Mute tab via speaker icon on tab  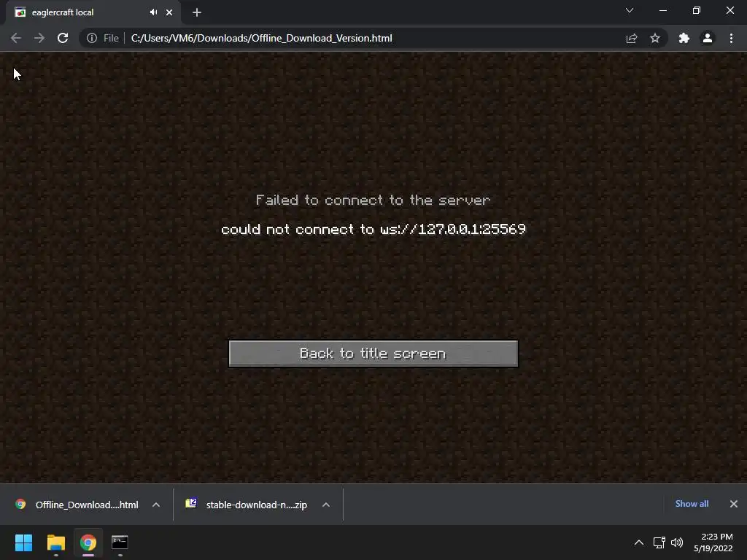tap(153, 12)
